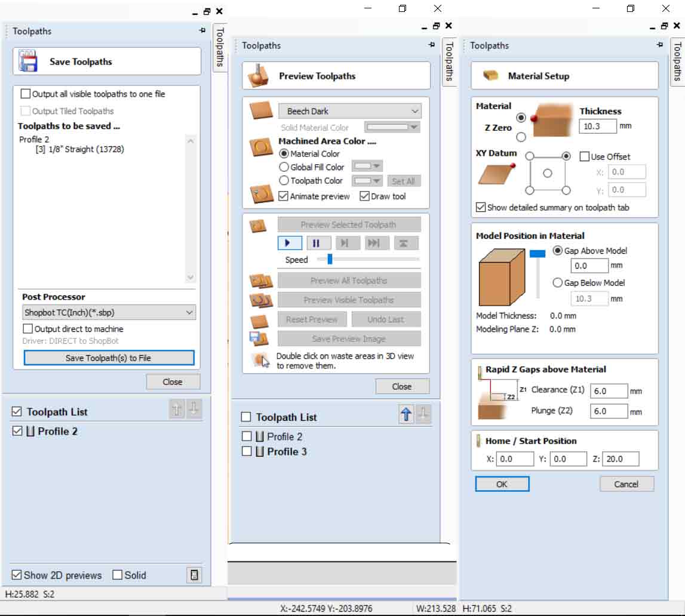The width and height of the screenshot is (685, 616).
Task: Click scroll-down arrow in toolpaths to be saved list
Action: 191,277
